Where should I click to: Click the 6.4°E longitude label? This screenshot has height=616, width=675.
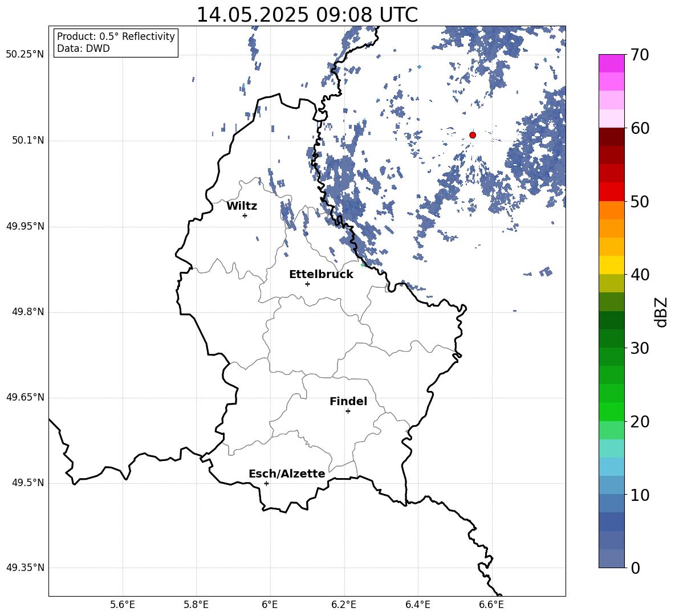417,605
